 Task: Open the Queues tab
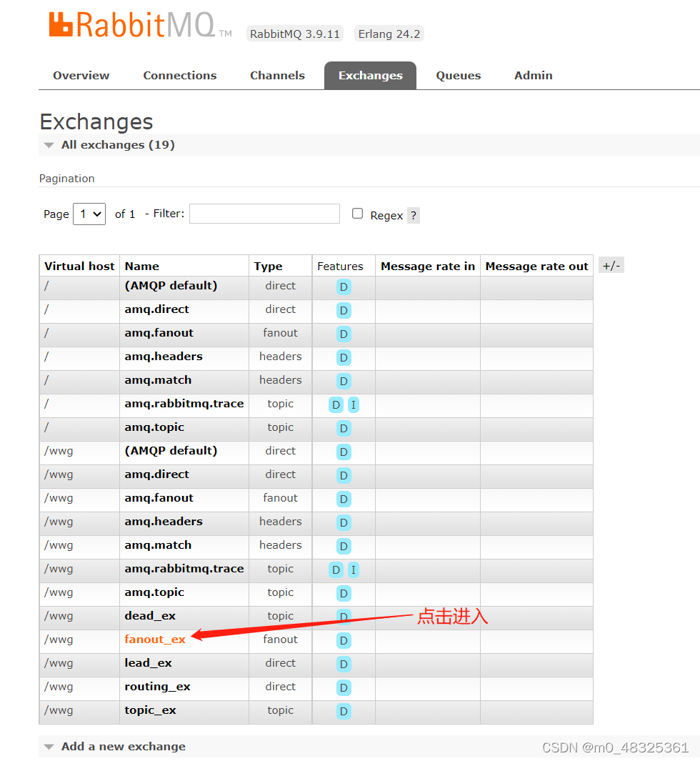pyautogui.click(x=458, y=75)
